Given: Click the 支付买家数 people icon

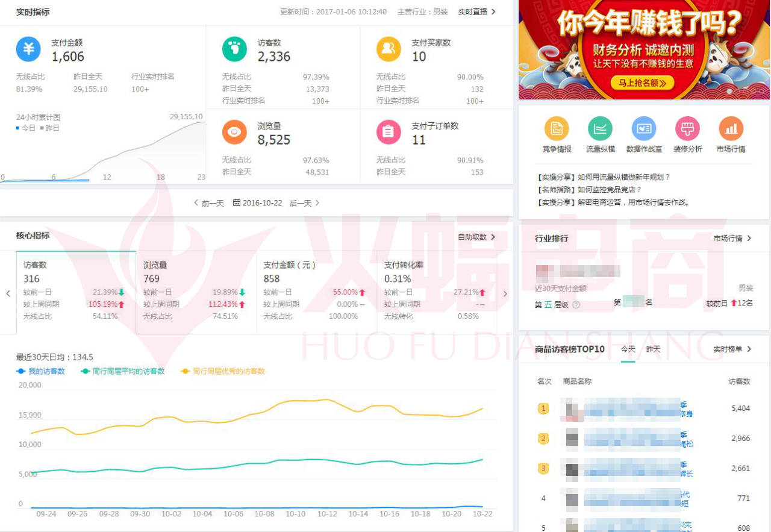Looking at the screenshot, I should coord(389,49).
